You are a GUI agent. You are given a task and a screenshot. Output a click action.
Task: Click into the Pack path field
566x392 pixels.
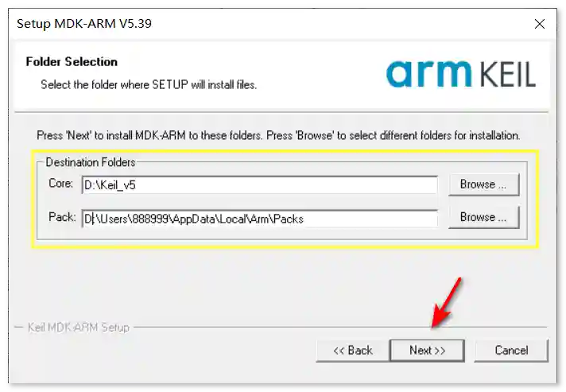pyautogui.click(x=259, y=218)
